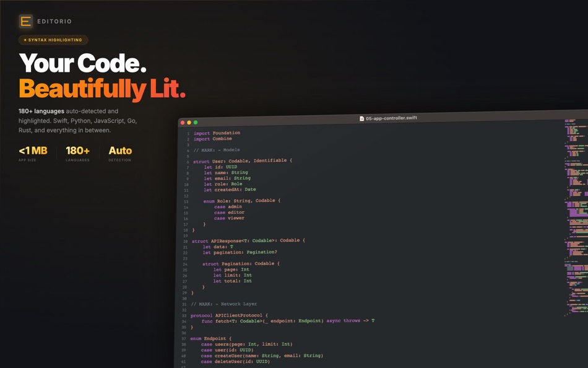Click the "case deleteUser(id: UUID)" line
This screenshot has width=588, height=368.
pos(235,362)
